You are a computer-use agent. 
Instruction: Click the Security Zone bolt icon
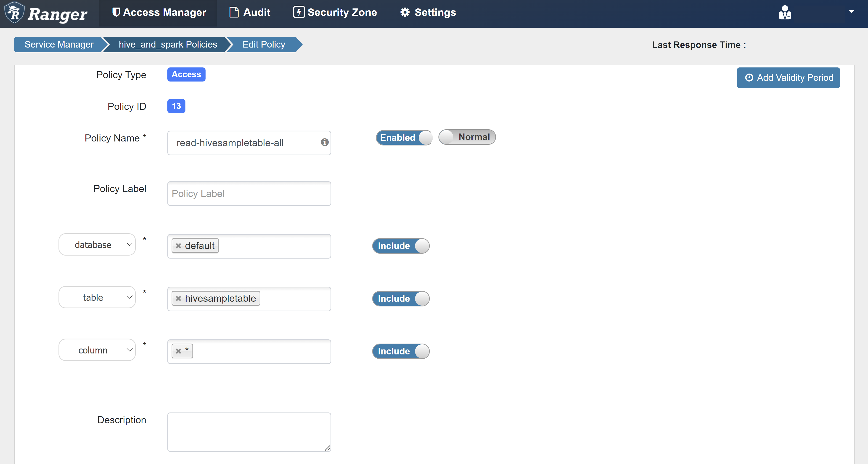[299, 12]
